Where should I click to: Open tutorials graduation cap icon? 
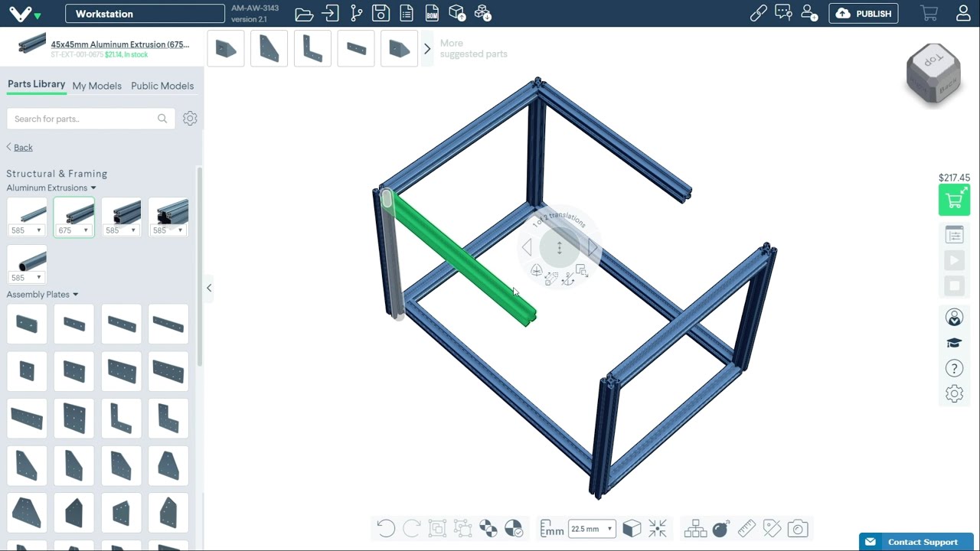pos(954,343)
